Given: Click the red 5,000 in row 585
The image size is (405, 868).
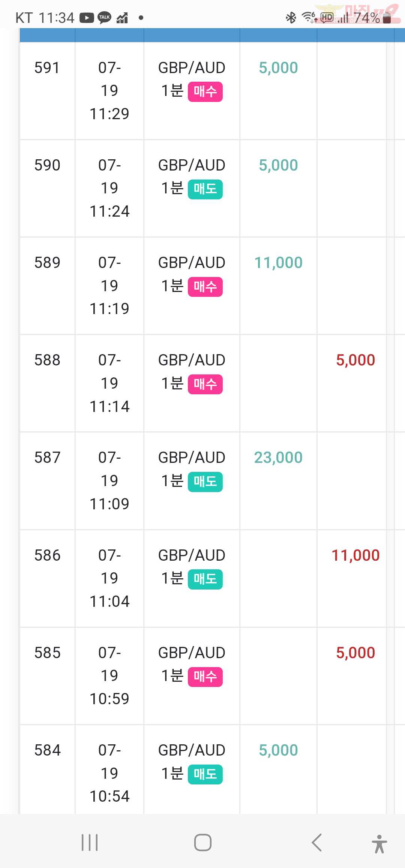Looking at the screenshot, I should pyautogui.click(x=355, y=653).
